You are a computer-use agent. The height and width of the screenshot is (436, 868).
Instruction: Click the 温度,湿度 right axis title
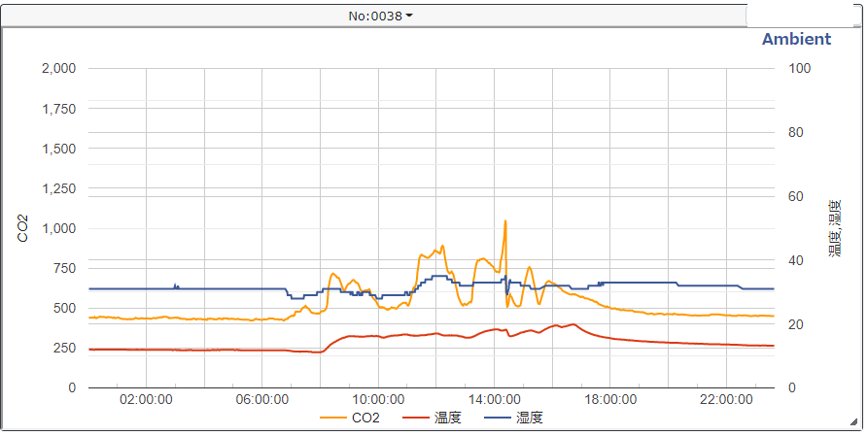pos(834,228)
